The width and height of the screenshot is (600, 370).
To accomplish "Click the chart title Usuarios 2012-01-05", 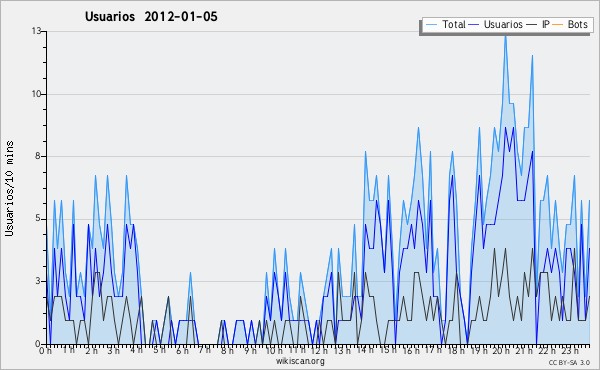I will pyautogui.click(x=151, y=16).
